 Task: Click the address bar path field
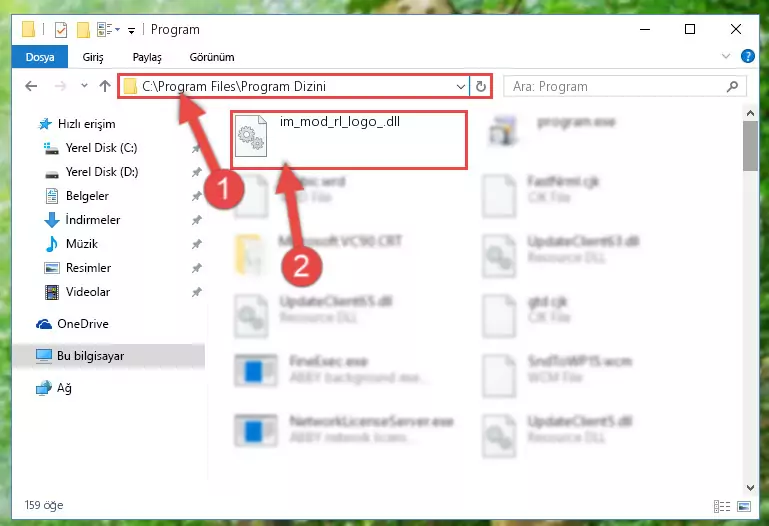coord(293,86)
